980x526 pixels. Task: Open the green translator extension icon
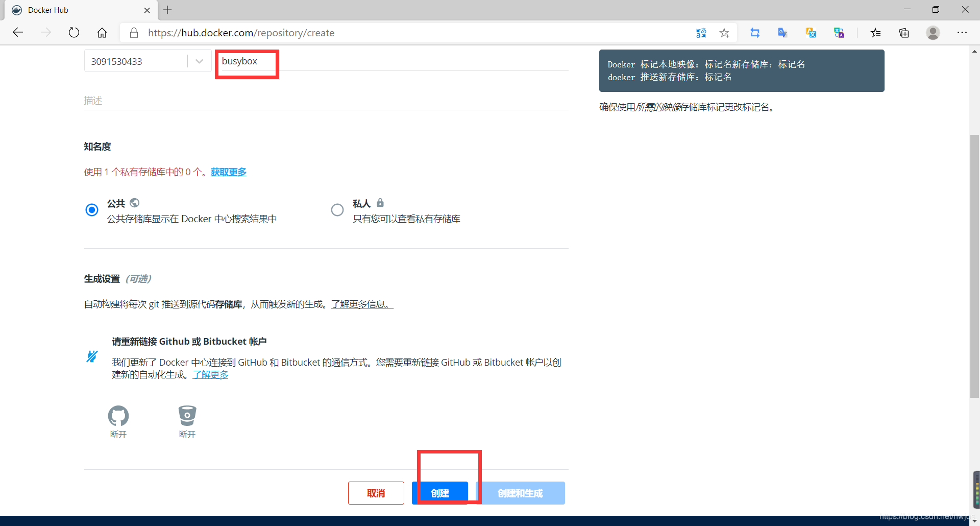tap(839, 33)
